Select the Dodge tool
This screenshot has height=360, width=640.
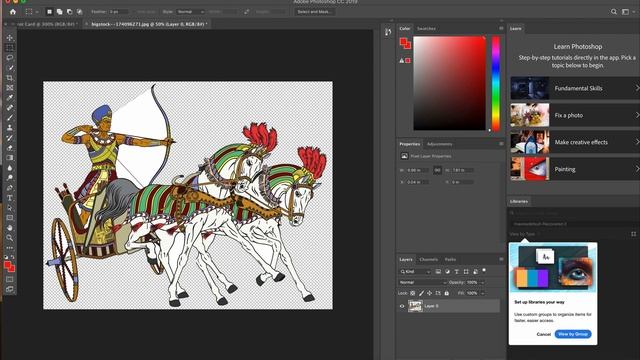click(10, 178)
